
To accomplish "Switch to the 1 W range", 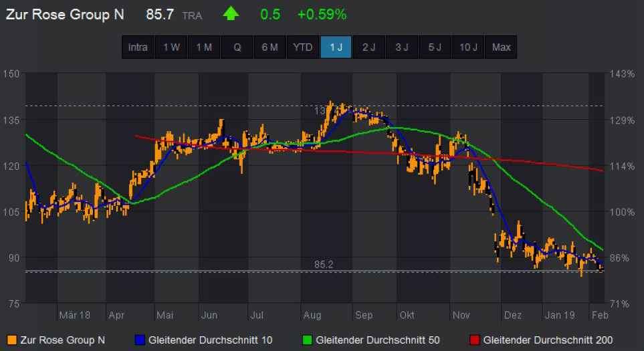I will pyautogui.click(x=171, y=47).
